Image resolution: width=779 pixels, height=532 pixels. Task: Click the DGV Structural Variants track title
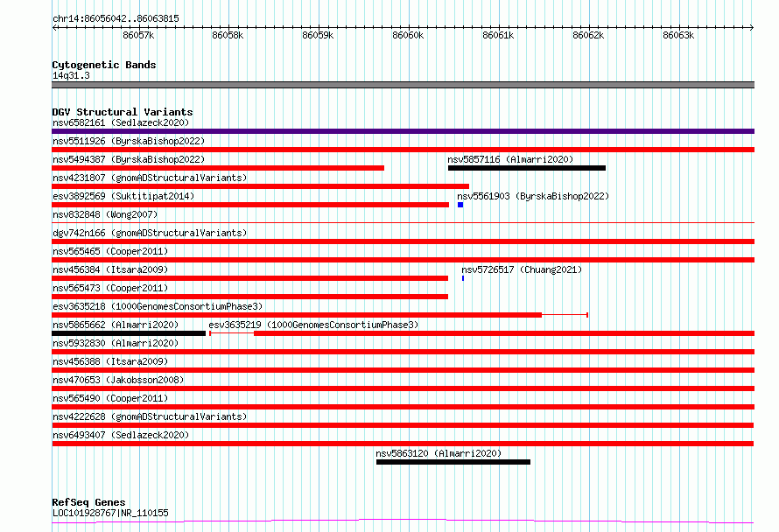(x=123, y=112)
